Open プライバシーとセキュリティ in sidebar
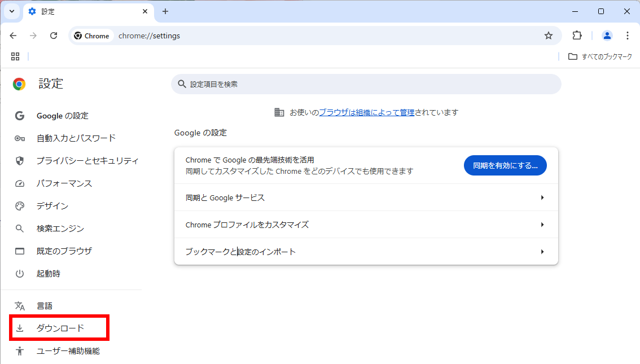This screenshot has height=364, width=640. [x=87, y=161]
